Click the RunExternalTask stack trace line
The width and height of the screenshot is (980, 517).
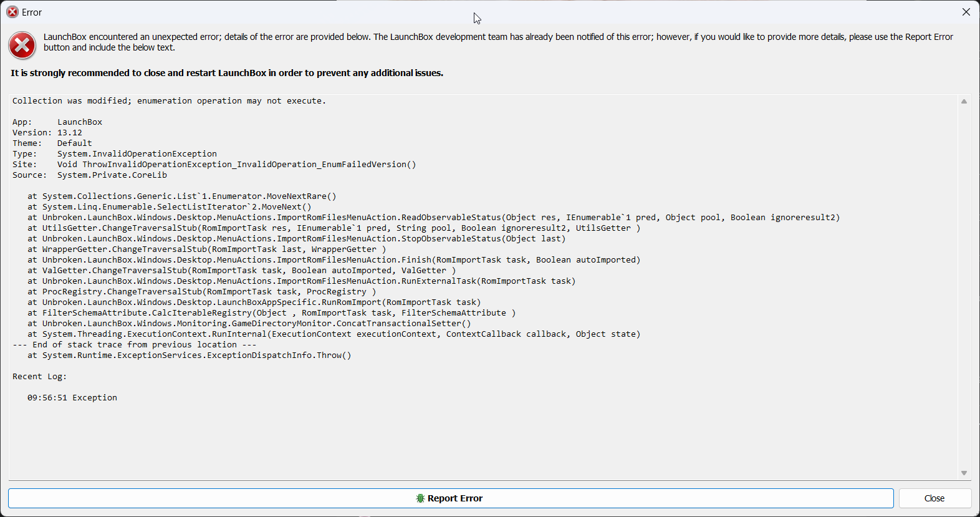302,281
